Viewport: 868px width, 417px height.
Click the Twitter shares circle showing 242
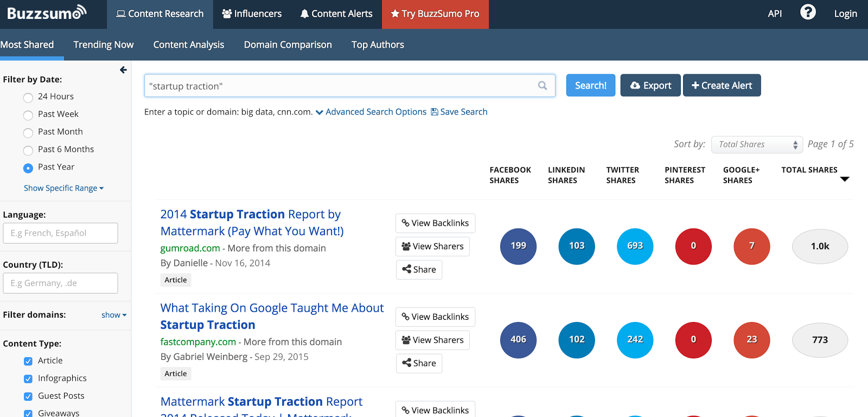[635, 340]
